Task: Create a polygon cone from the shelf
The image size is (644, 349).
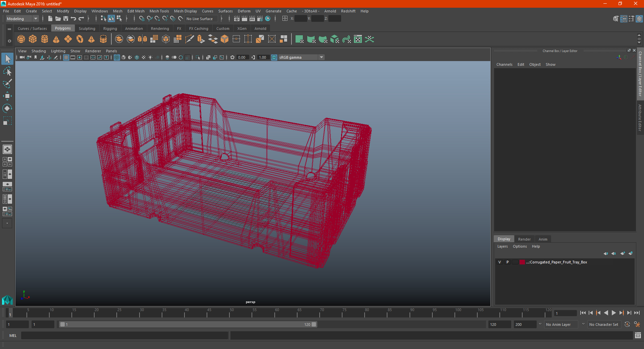Action: 56,39
